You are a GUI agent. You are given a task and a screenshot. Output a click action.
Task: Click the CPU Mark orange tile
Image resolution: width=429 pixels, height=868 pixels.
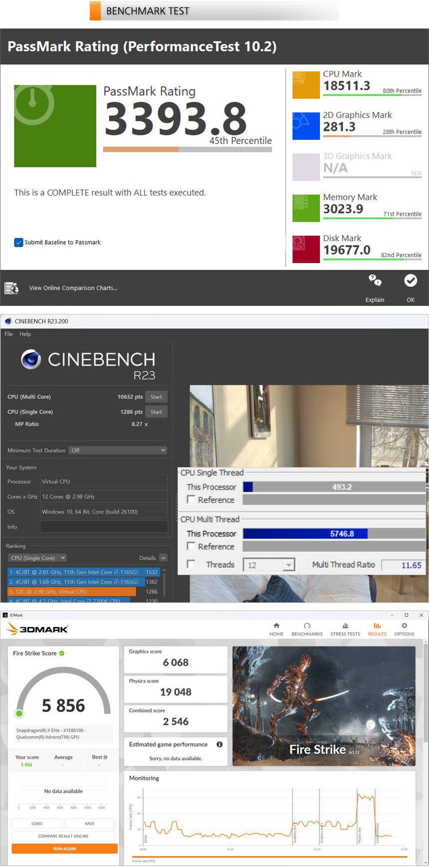point(306,85)
